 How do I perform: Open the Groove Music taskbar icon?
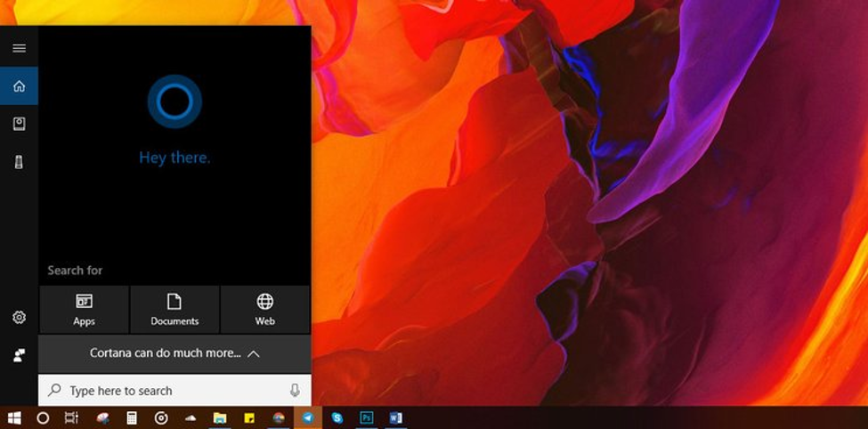tap(161, 418)
